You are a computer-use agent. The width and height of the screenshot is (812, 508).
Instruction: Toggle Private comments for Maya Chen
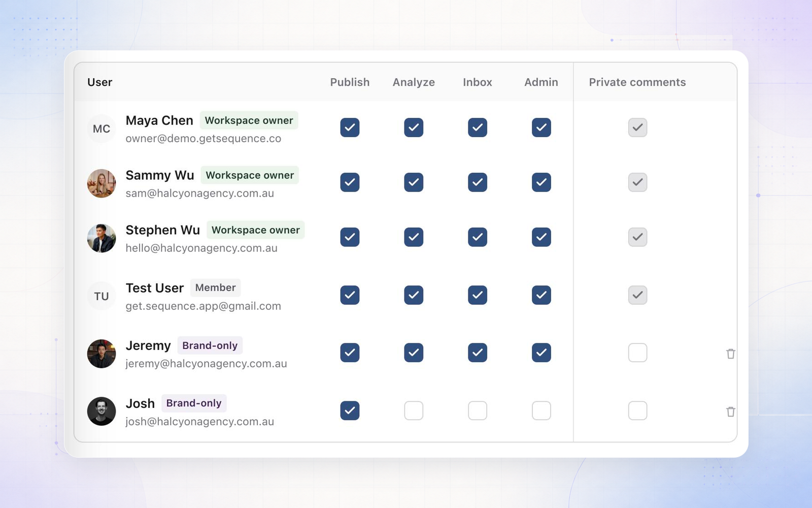tap(637, 128)
